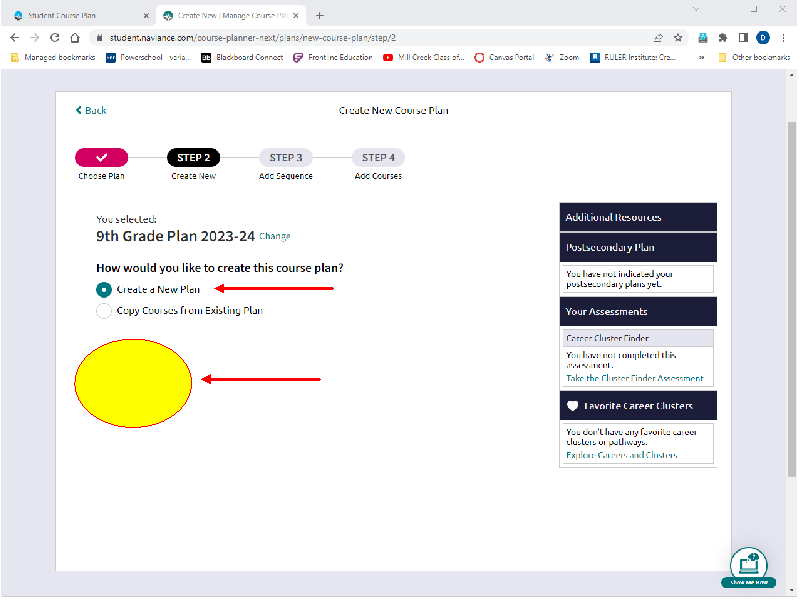Toggle the browser side panel icon

743,38
